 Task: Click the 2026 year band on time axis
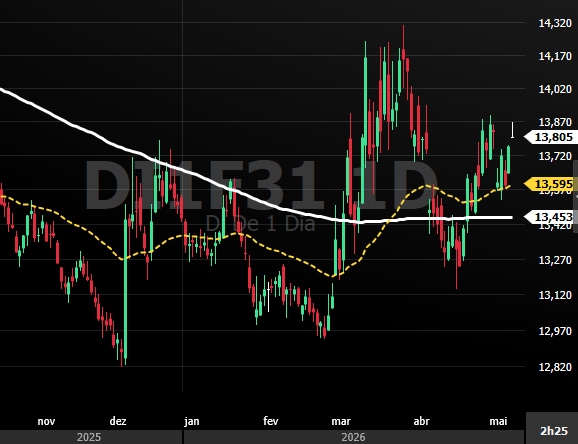(x=354, y=437)
